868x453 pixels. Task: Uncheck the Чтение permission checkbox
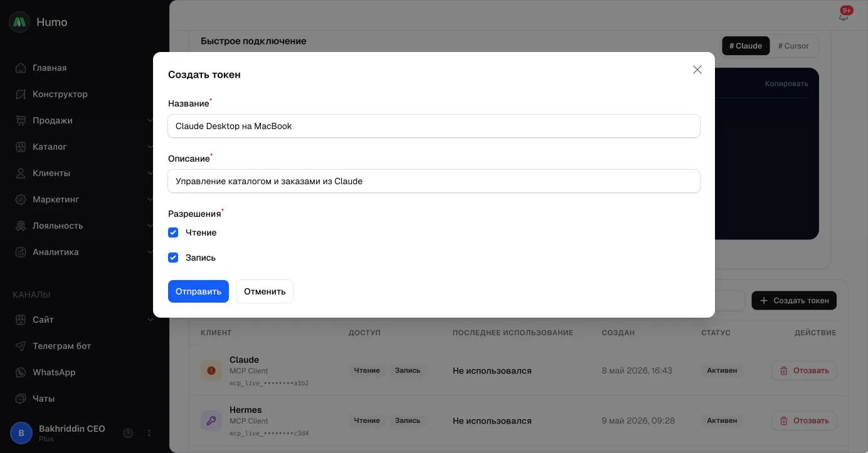173,232
